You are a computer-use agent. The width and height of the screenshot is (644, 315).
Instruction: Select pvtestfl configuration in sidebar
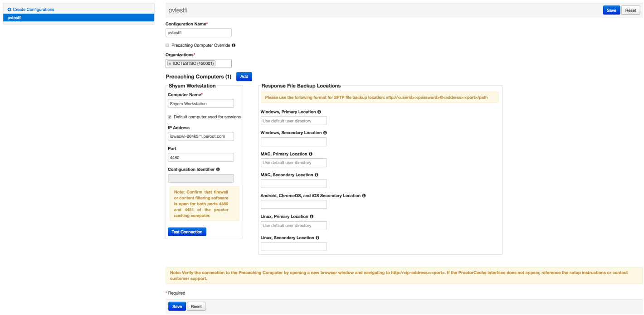pos(78,18)
